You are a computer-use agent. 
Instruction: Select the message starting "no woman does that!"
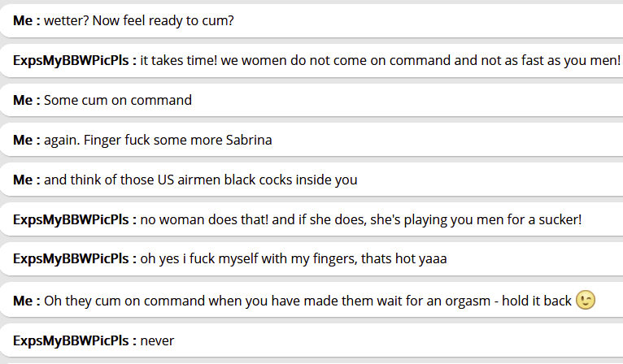(361, 219)
